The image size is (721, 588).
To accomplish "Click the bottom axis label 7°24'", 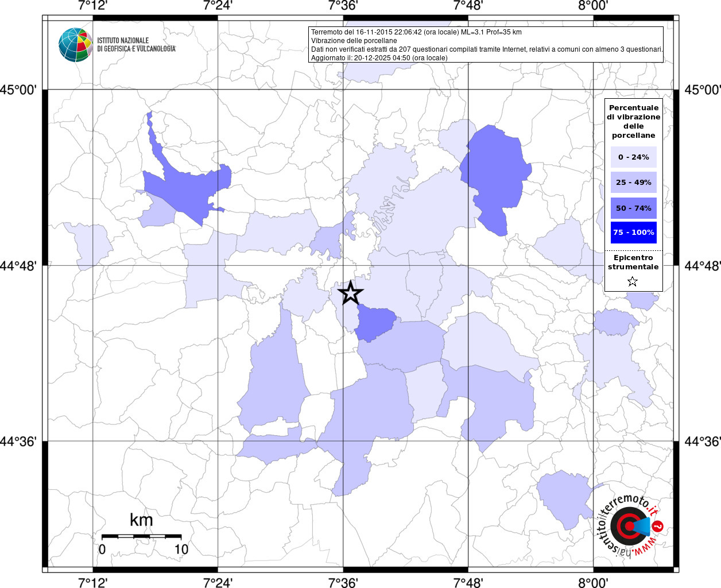I will 218,583.
